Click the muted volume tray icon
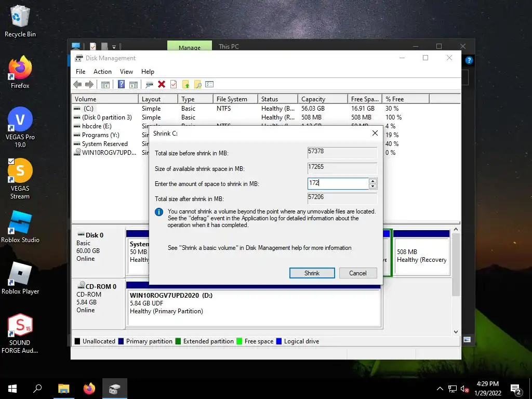Screen dimensions: 532x399 [464, 389]
